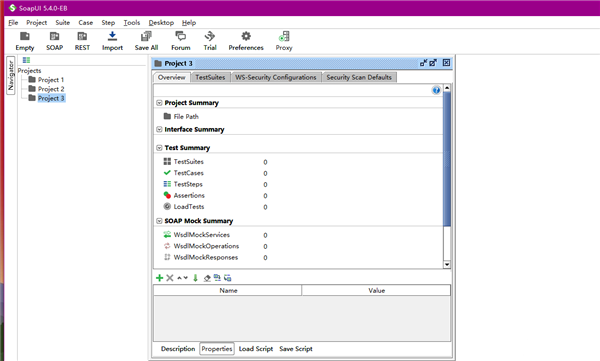Switch to the TestSuites tab
The image size is (600, 361).
(210, 77)
